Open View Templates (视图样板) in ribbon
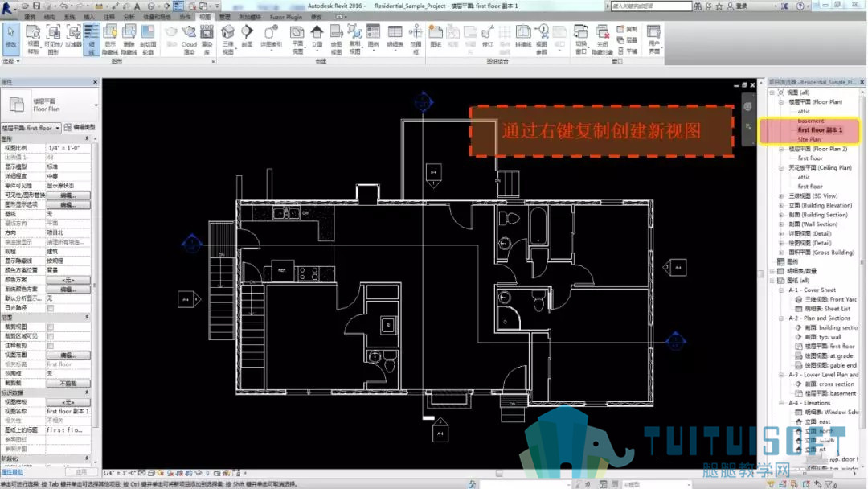868x489 pixels. (x=33, y=39)
